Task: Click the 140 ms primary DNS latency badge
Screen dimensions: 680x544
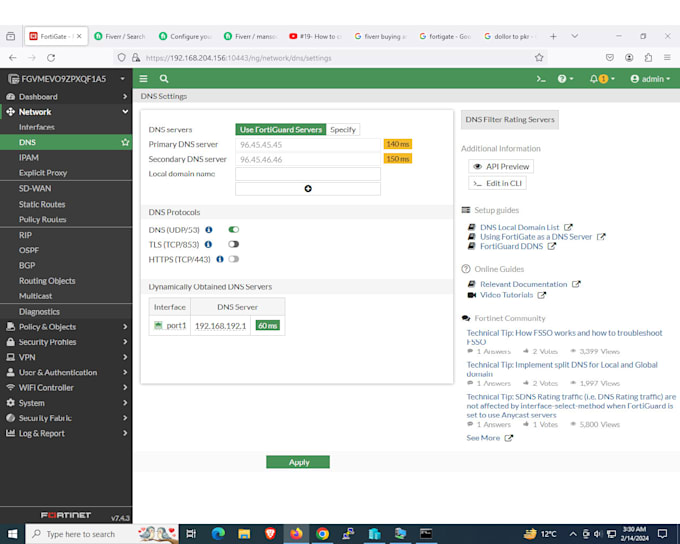Action: coord(398,144)
